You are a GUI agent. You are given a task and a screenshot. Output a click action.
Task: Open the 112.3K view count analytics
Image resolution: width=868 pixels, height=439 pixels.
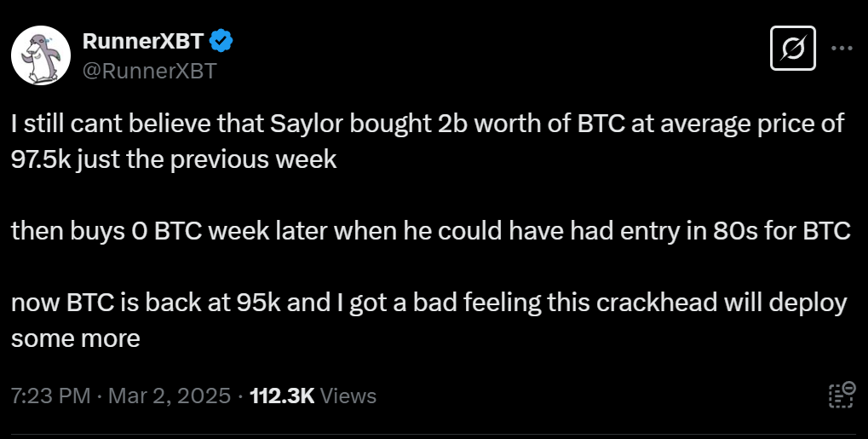282,396
